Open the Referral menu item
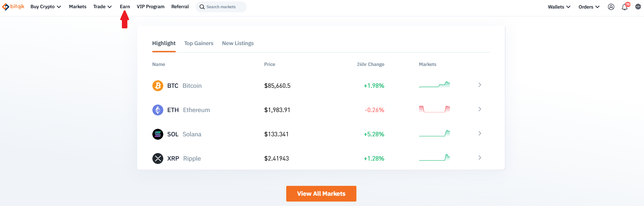644x206 pixels. click(180, 7)
